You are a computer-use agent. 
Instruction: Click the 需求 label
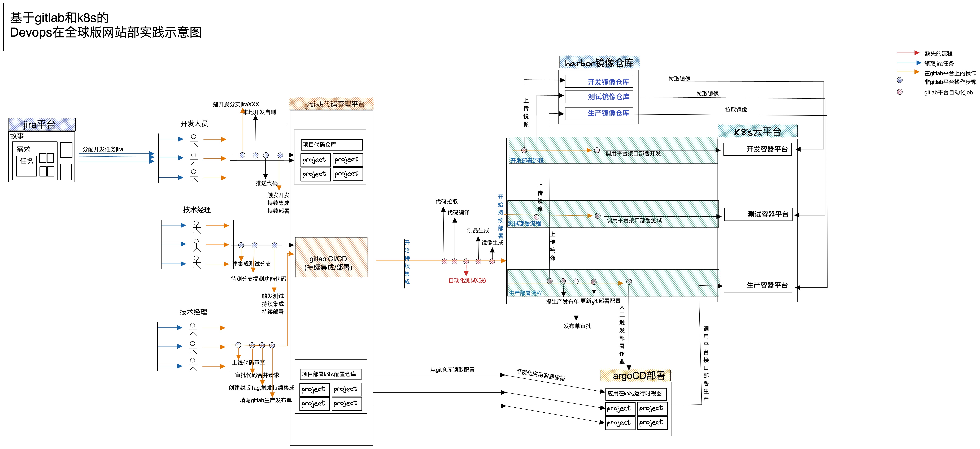point(23,149)
